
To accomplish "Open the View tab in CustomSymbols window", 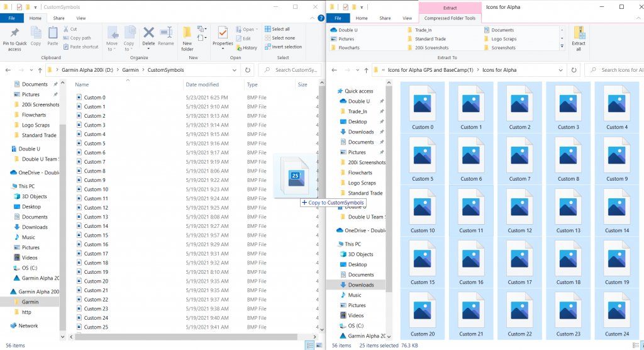I will [80, 18].
